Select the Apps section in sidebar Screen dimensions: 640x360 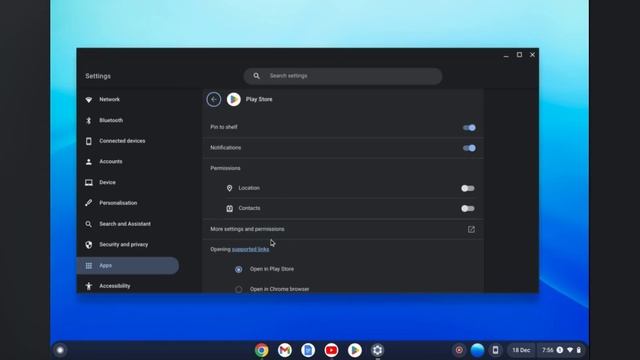[x=128, y=265]
